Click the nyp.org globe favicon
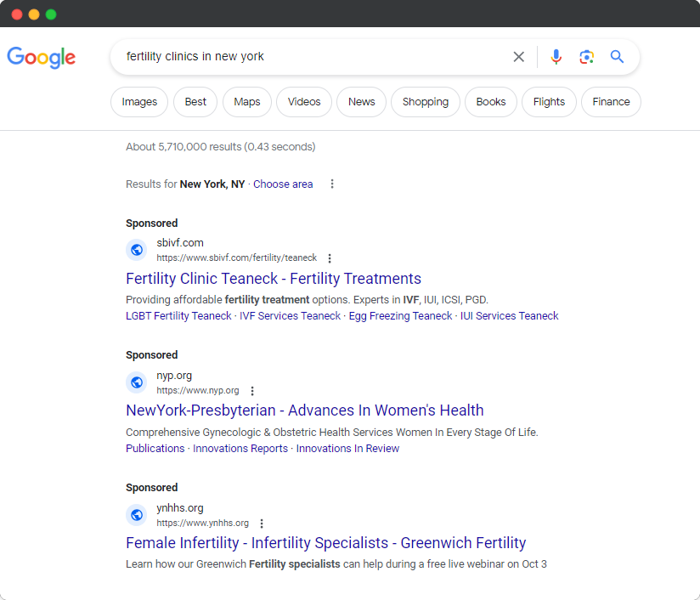This screenshot has width=700, height=600. click(137, 382)
